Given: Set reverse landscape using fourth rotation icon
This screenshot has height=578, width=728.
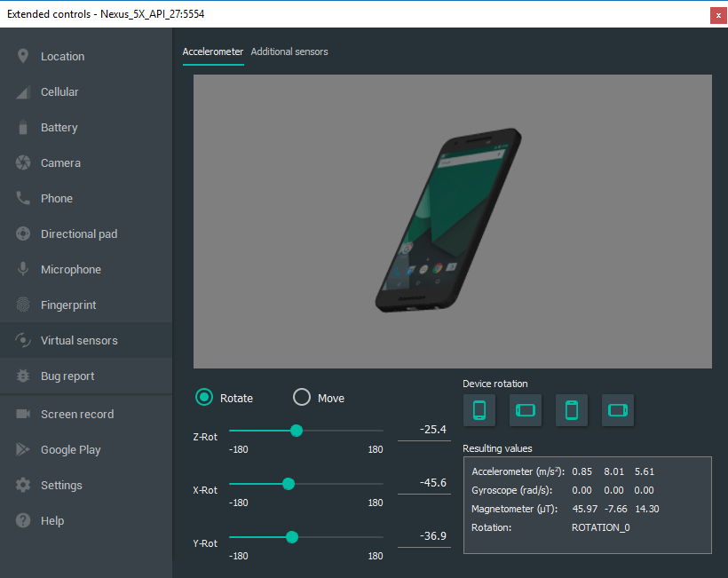Looking at the screenshot, I should pos(618,410).
